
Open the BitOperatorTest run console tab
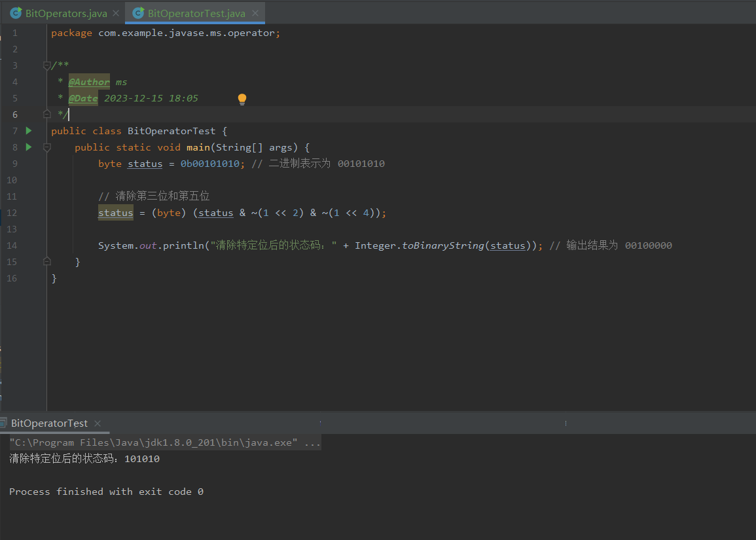[49, 423]
